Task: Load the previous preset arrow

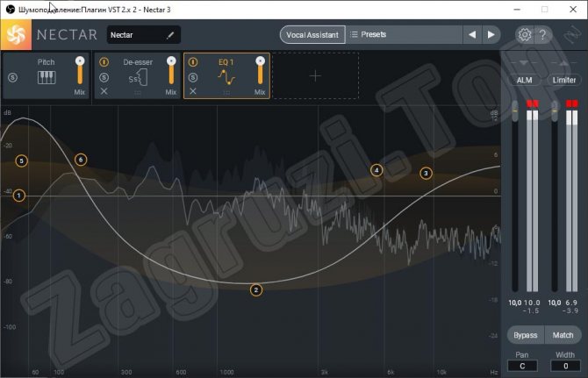Action: 472,35
